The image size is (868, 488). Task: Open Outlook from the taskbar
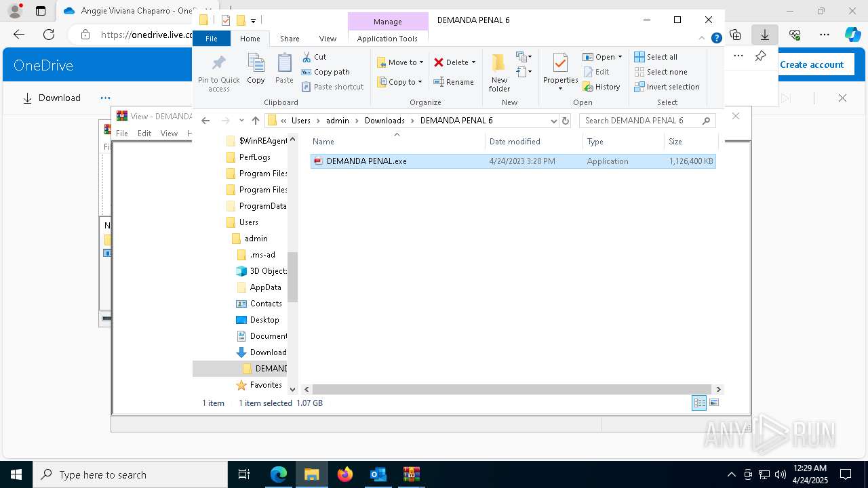[x=378, y=474]
